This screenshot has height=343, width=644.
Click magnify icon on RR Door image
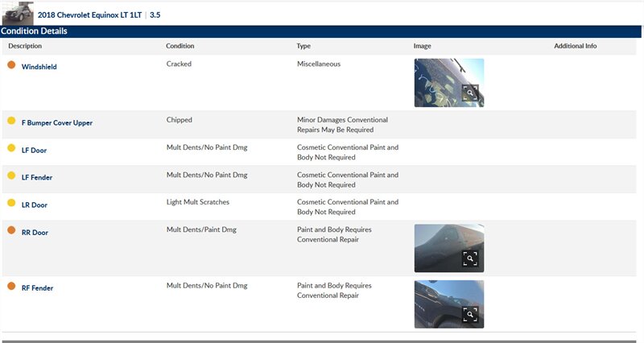pos(470,258)
